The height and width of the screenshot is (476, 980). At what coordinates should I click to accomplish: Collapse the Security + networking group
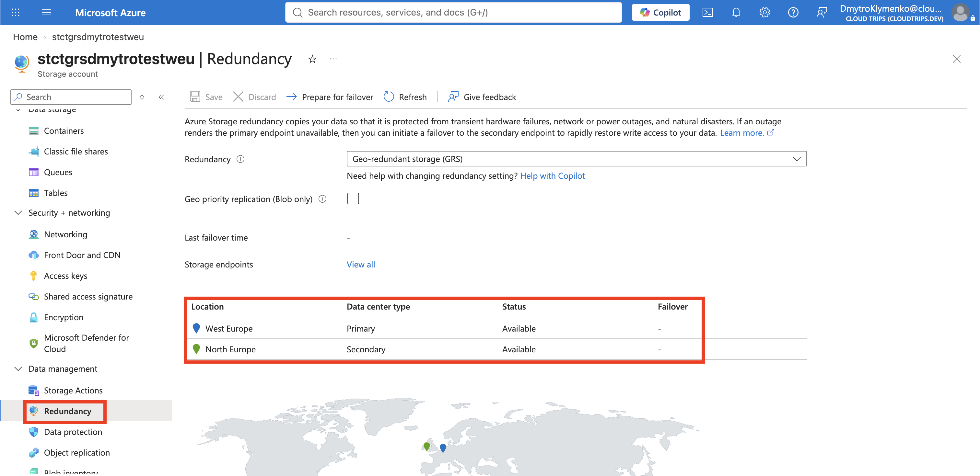(18, 213)
